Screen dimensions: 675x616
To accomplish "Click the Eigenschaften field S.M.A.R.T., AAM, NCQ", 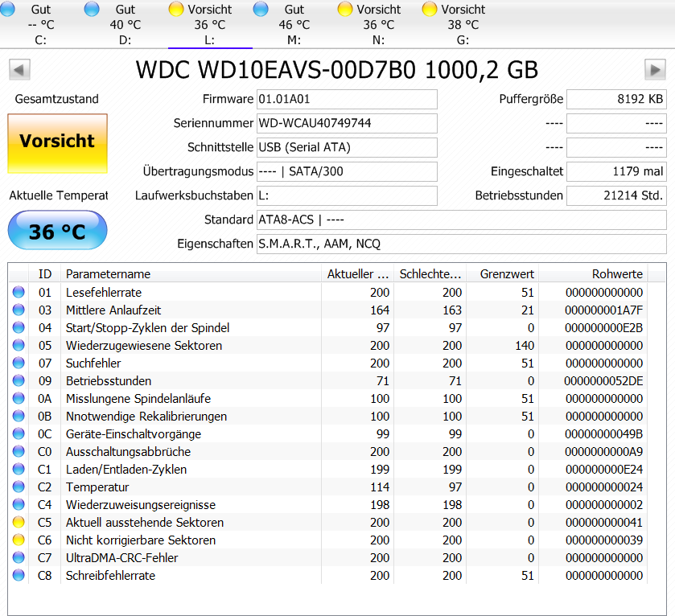I will click(x=462, y=244).
